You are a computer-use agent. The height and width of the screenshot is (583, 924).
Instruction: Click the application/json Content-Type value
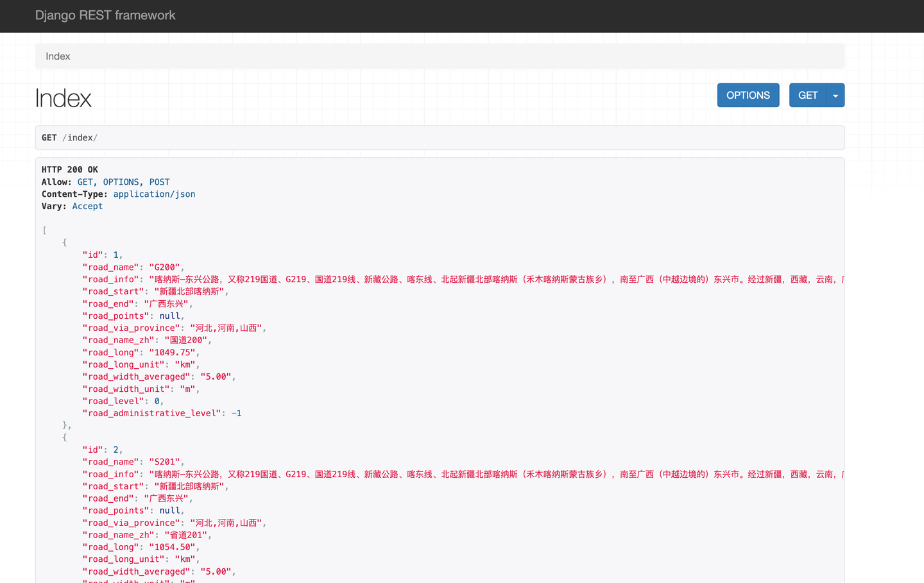[x=154, y=194]
